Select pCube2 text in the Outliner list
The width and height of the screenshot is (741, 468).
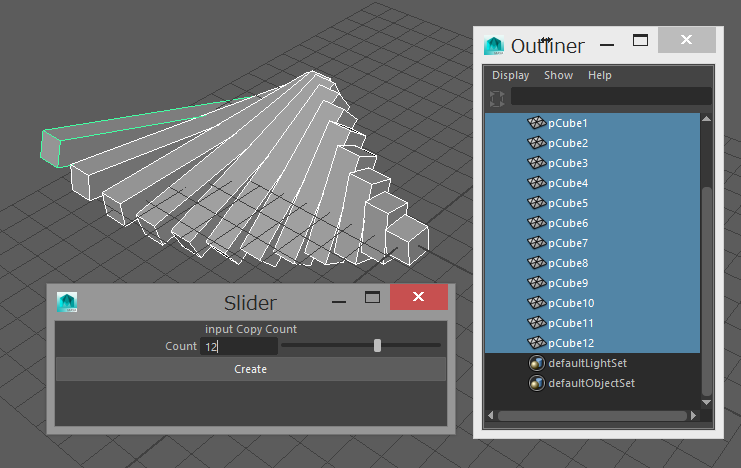point(568,143)
